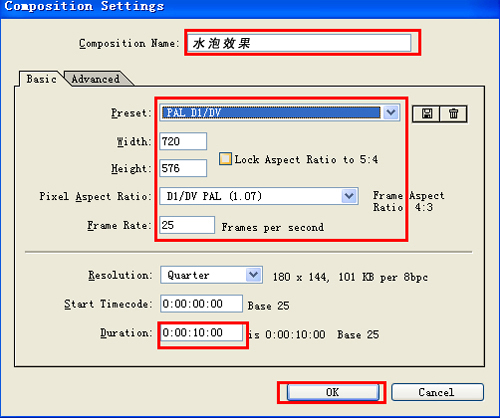Click the Height field showing 576

point(183,168)
